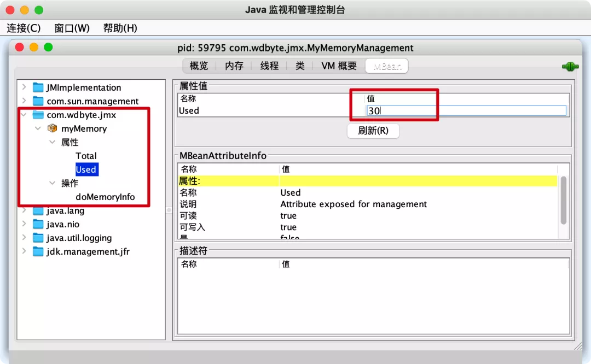591x364 pixels.
Task: Switch to the VM 概要 tab
Action: click(339, 66)
